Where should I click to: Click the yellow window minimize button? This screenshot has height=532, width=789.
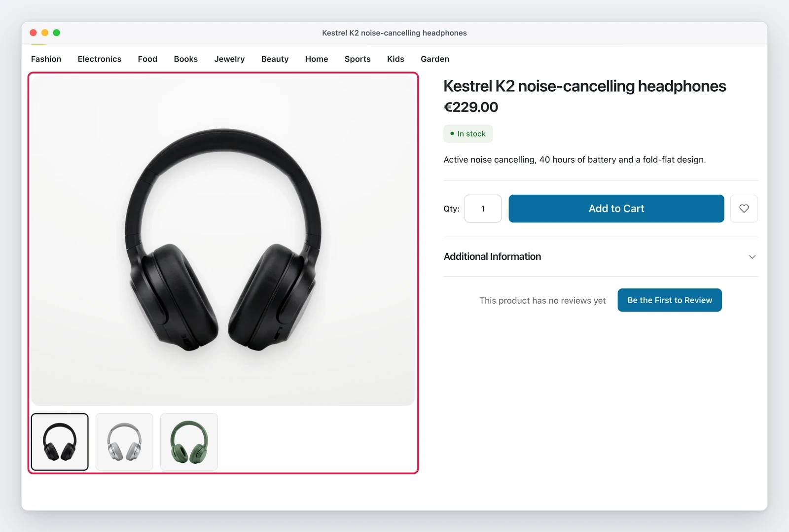(x=45, y=33)
